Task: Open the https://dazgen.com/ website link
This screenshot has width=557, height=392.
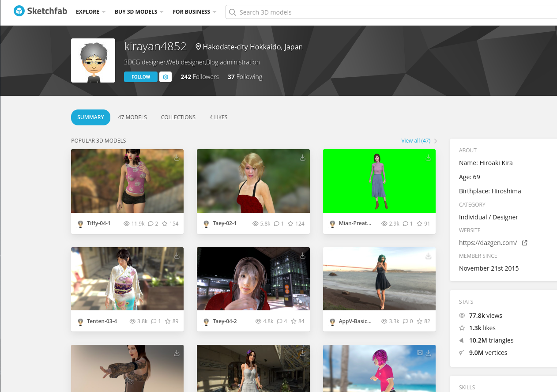Action: 488,243
